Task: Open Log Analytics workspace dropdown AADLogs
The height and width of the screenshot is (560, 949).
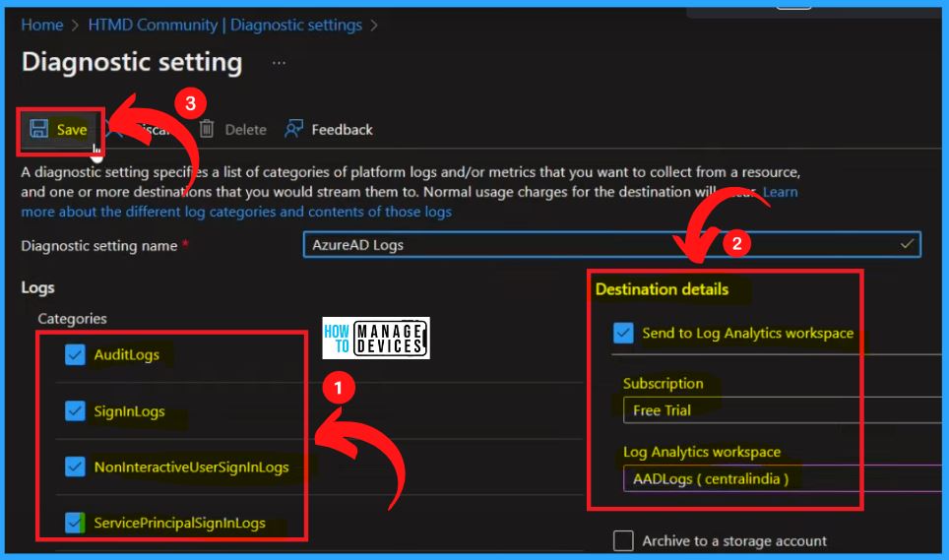Action: coord(783,479)
